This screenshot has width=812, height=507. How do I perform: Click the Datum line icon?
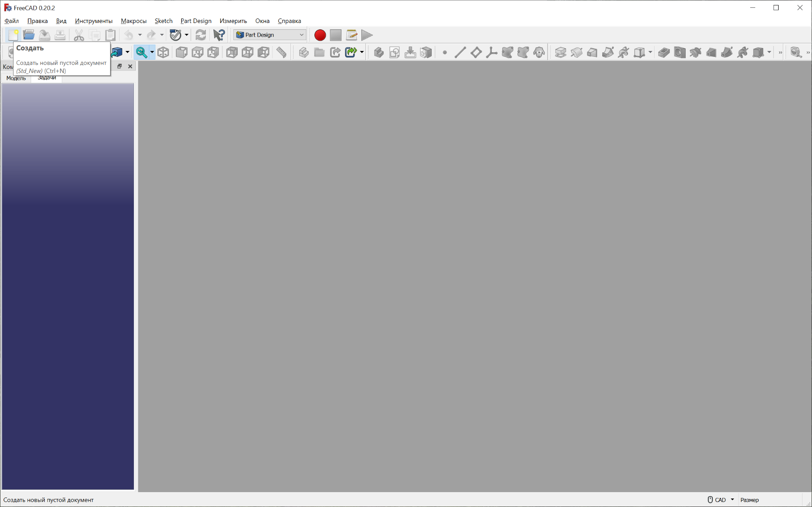pos(460,52)
